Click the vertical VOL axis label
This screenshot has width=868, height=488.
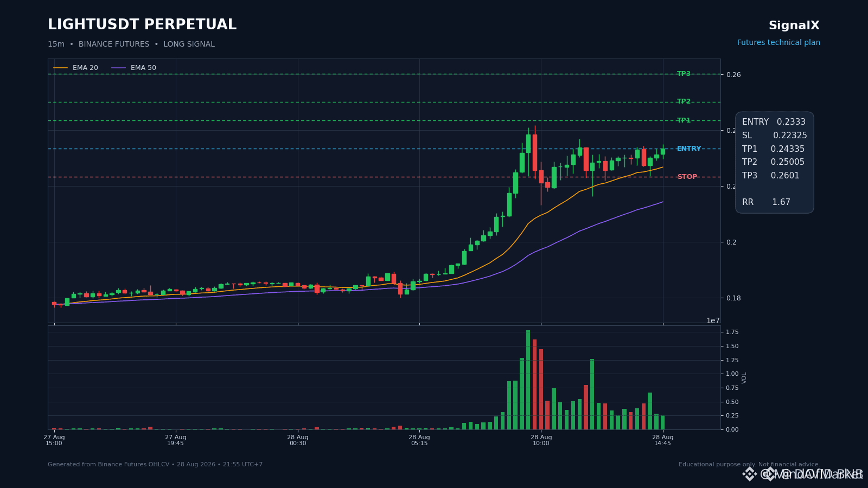[744, 377]
